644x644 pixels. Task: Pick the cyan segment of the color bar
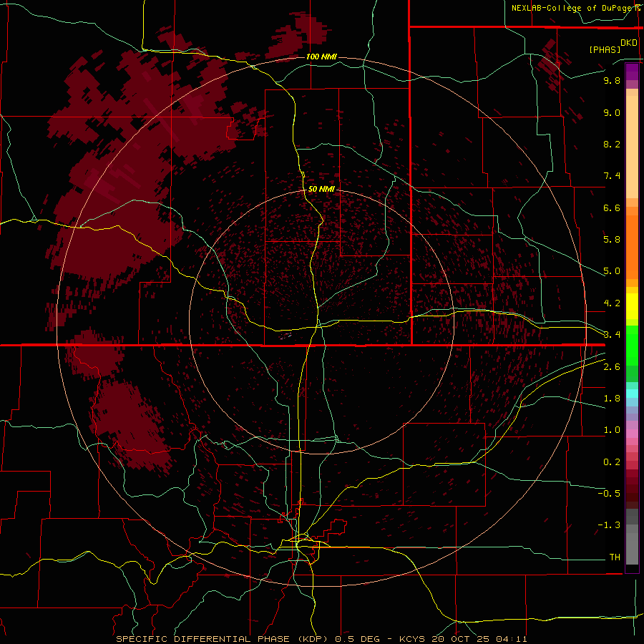pyautogui.click(x=632, y=394)
